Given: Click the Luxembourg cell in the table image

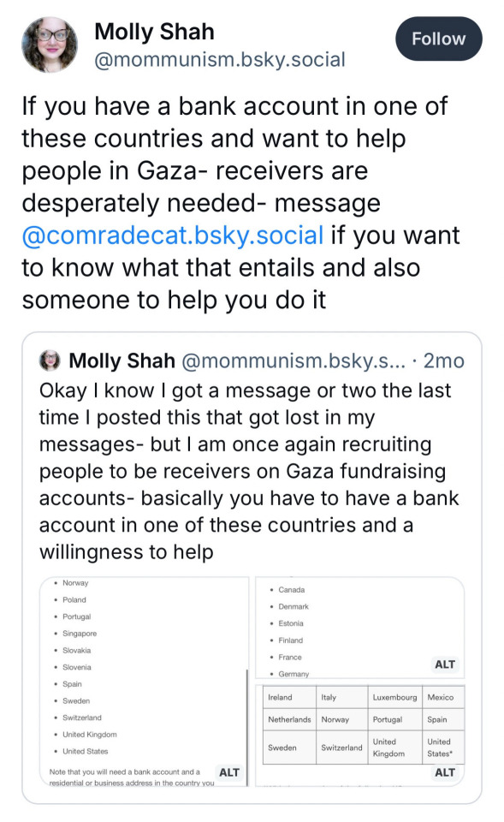Looking at the screenshot, I should [x=394, y=697].
